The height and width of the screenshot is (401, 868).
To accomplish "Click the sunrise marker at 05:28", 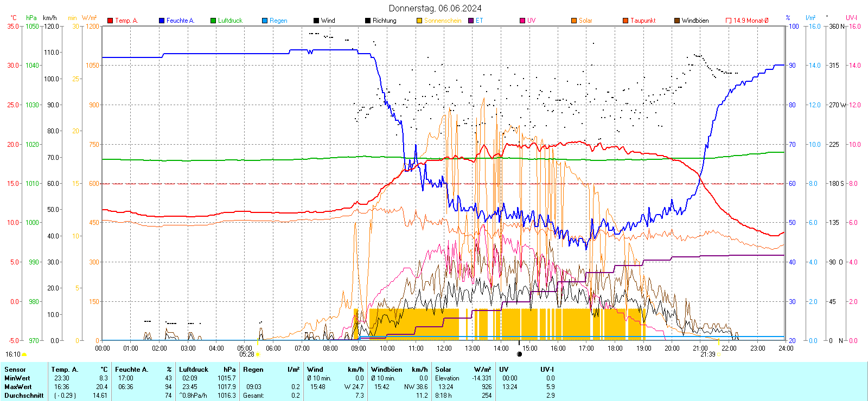I will pos(257,354).
